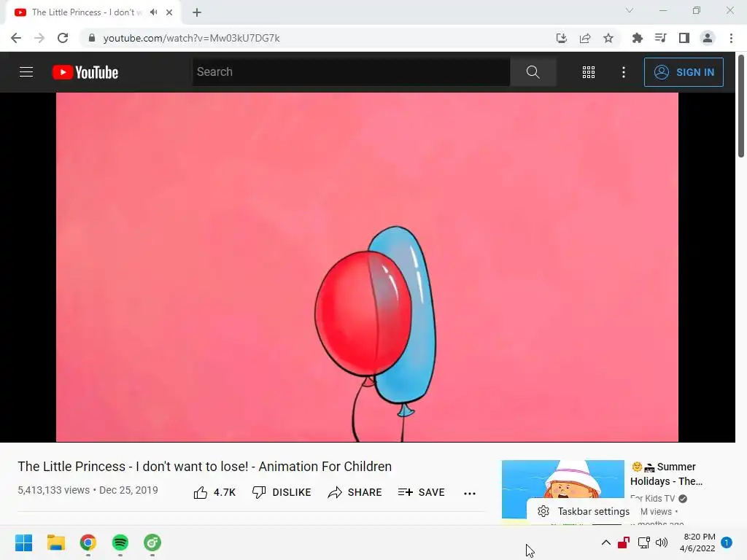747x560 pixels.
Task: Open Summer Holidays video title link
Action: [x=666, y=474]
